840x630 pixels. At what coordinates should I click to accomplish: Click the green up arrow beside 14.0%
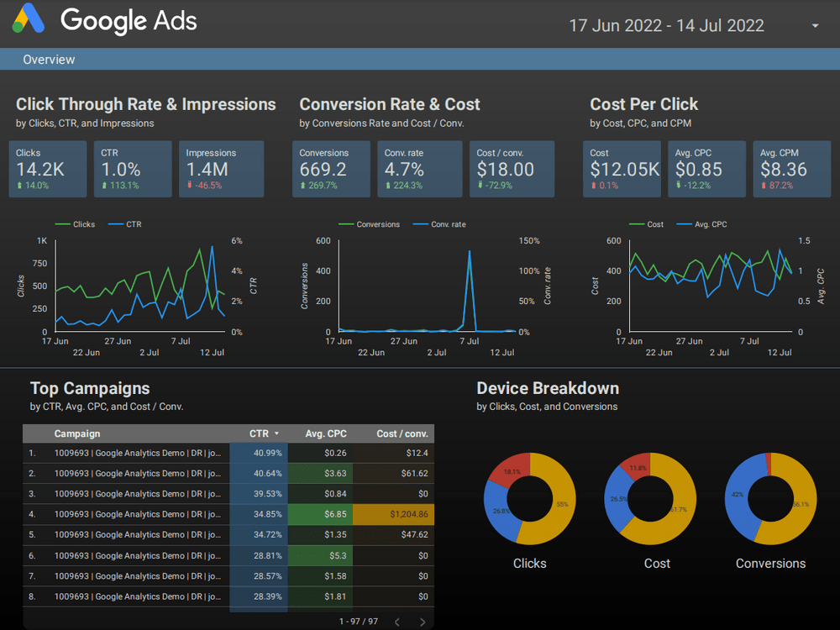[20, 186]
